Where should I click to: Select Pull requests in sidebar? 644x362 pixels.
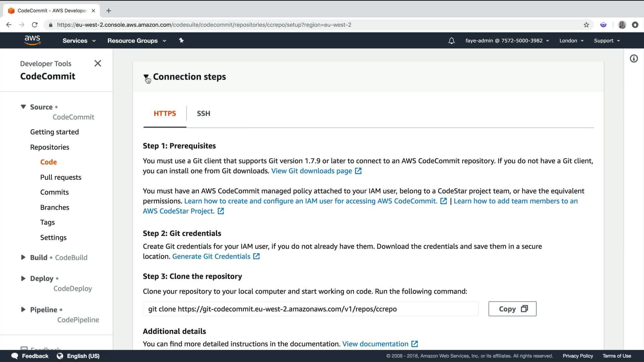[x=61, y=177]
